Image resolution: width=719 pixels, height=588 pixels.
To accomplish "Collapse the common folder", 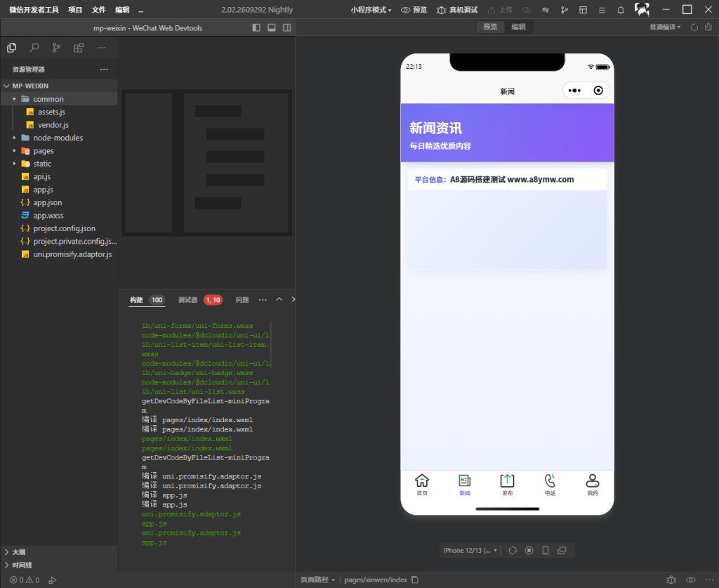I will click(x=14, y=99).
